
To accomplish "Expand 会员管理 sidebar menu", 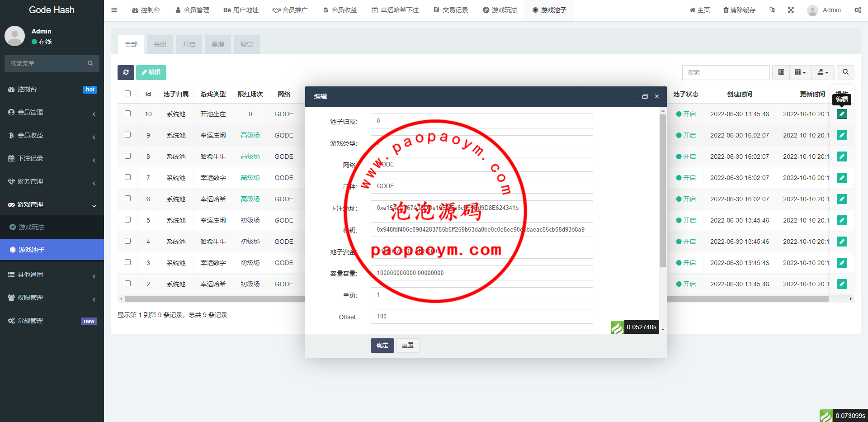I will click(52, 112).
